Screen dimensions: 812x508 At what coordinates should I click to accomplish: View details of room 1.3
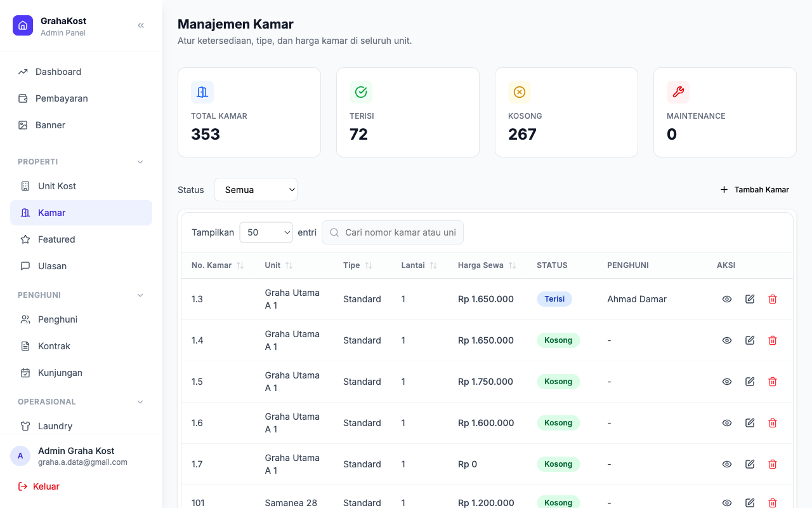pos(727,299)
